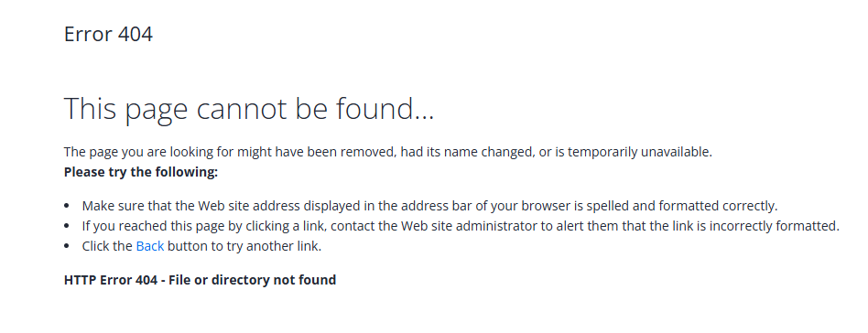Click the second bullet point marker
The image size is (868, 333).
click(67, 226)
